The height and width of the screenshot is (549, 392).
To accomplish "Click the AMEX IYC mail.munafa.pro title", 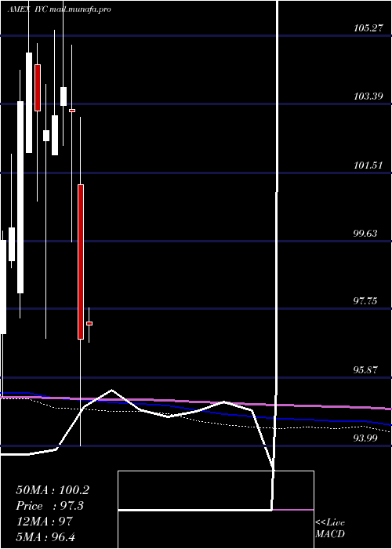I will pyautogui.click(x=59, y=9).
